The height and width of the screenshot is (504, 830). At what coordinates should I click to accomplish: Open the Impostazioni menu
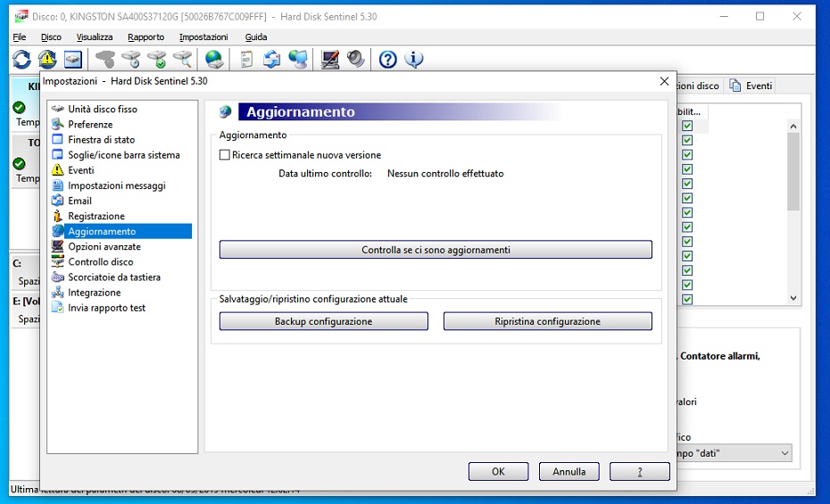tap(203, 37)
